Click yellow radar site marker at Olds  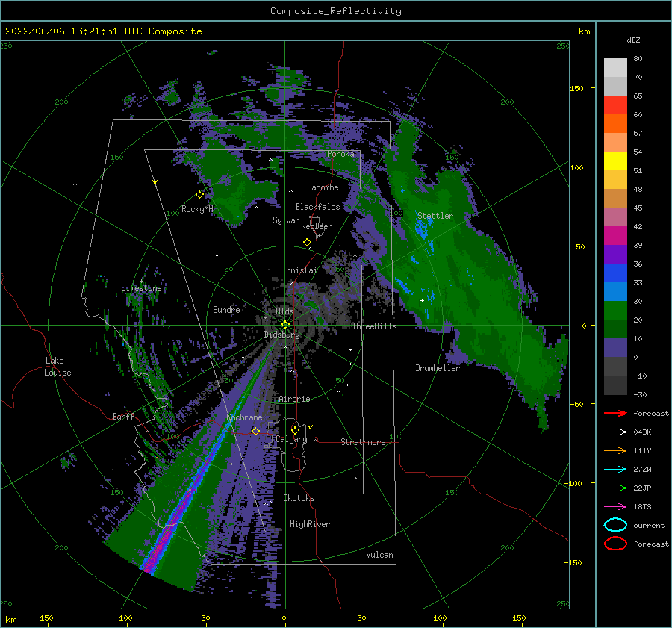click(285, 325)
